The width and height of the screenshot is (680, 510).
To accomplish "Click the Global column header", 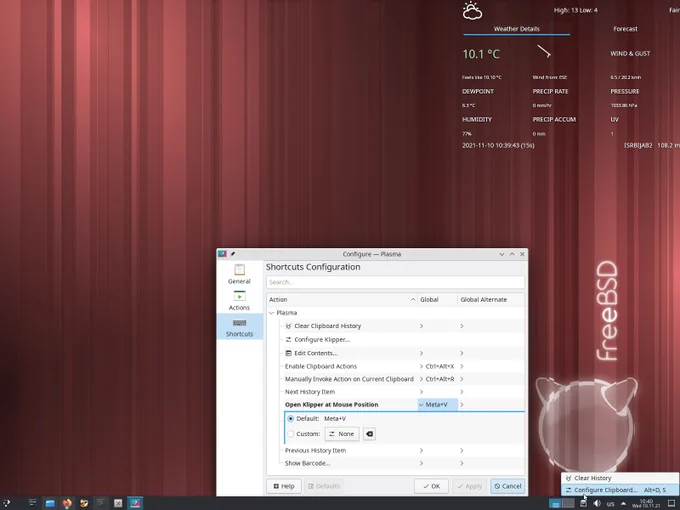I will coord(437,300).
